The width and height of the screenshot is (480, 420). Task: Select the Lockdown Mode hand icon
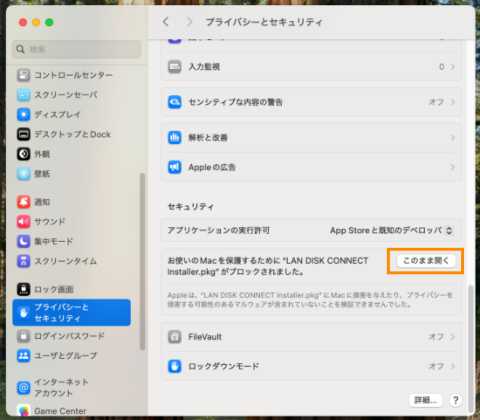(175, 366)
